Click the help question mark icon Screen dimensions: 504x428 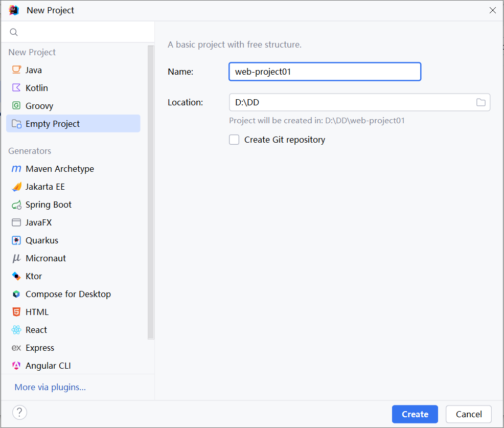click(x=19, y=412)
